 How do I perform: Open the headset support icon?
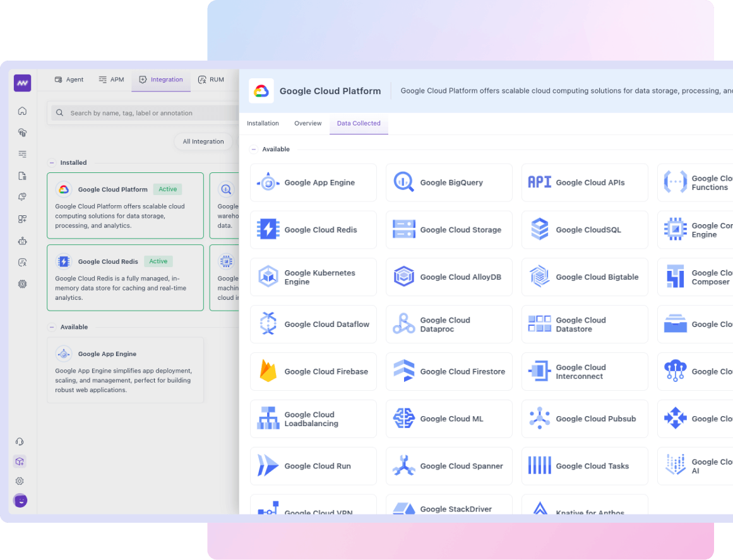[x=20, y=442]
